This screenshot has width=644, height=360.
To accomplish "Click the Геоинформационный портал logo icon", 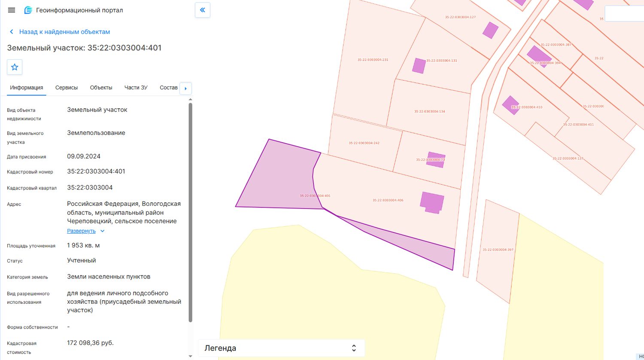I will (x=28, y=10).
